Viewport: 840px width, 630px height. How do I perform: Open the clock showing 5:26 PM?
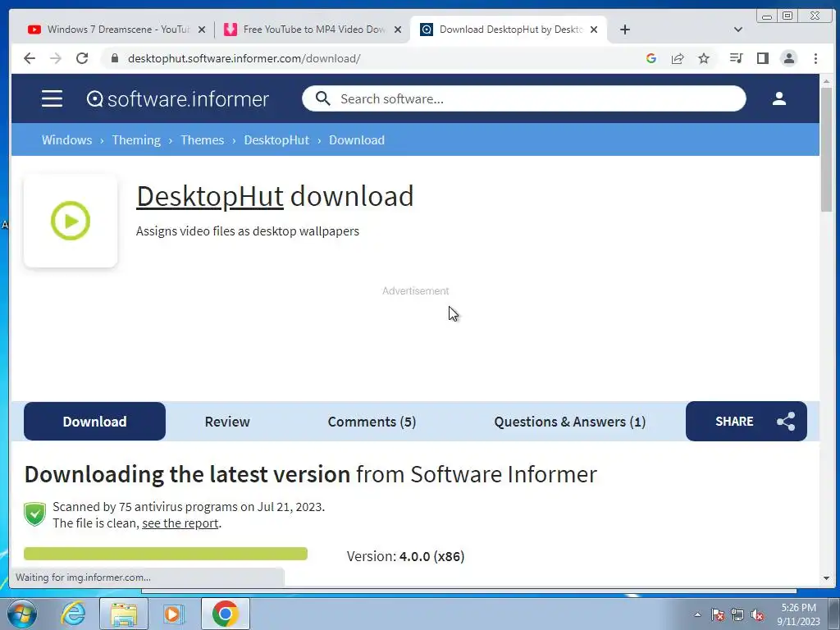(798, 614)
